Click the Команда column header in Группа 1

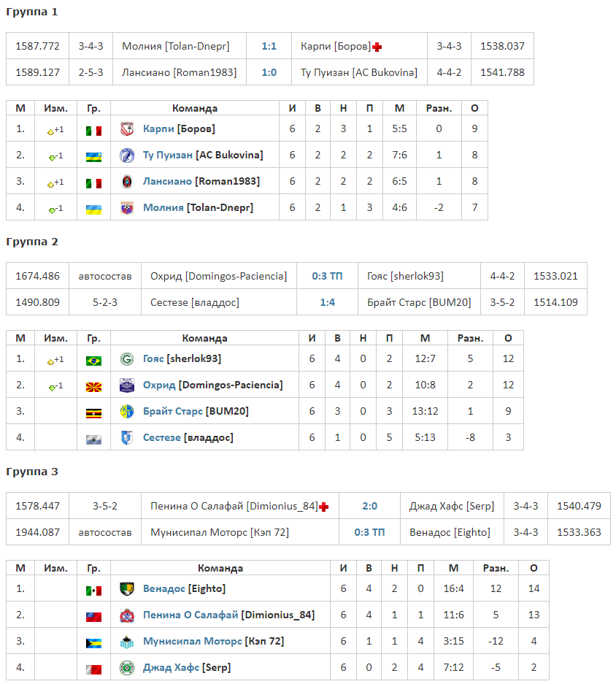[195, 108]
